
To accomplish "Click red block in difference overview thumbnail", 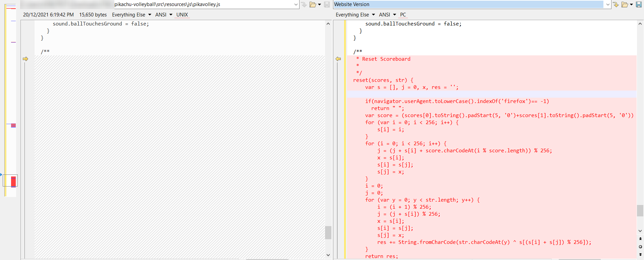I will click(13, 181).
